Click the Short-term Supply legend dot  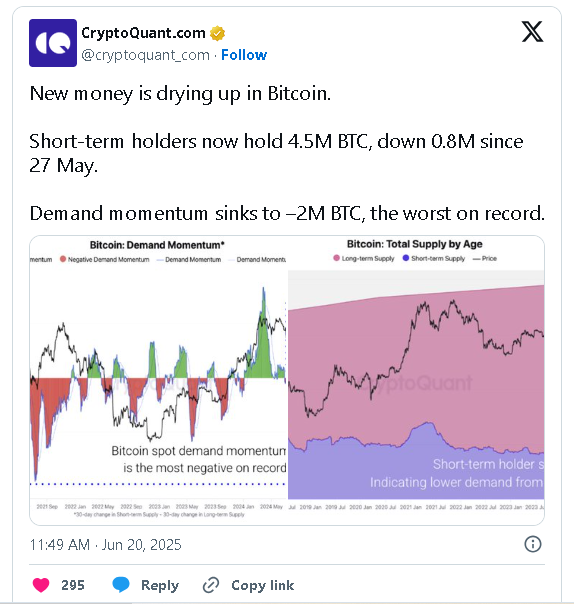tap(406, 258)
